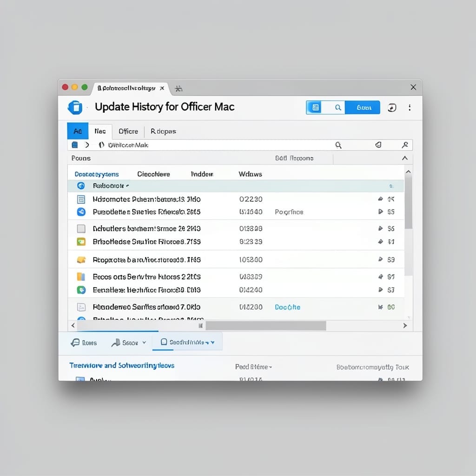This screenshot has width=476, height=476.
Task: Click the 'Bdd Ropons' header label
Action: coord(294,158)
